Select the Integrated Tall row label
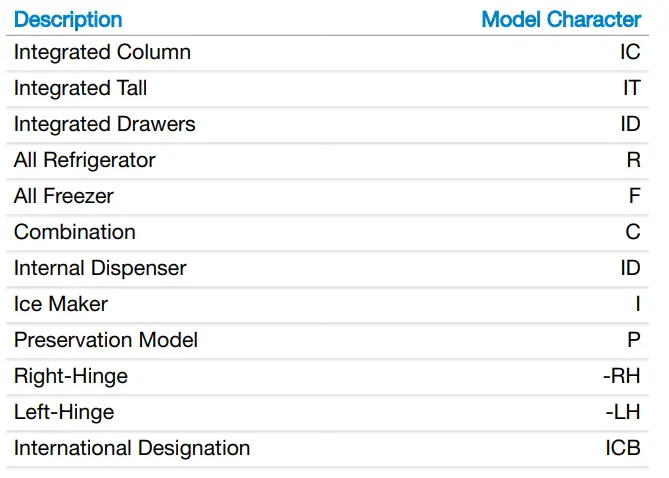669x478 pixels. [80, 88]
